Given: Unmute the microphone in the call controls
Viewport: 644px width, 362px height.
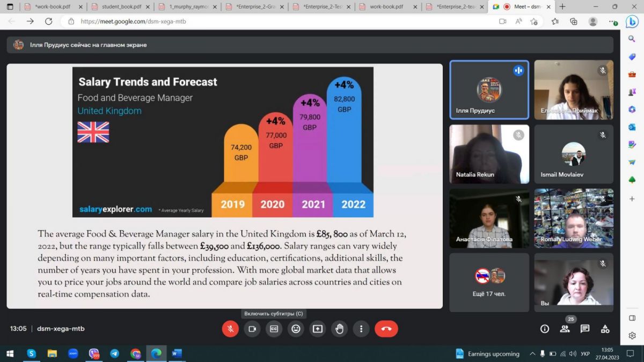Looking at the screenshot, I should (230, 329).
